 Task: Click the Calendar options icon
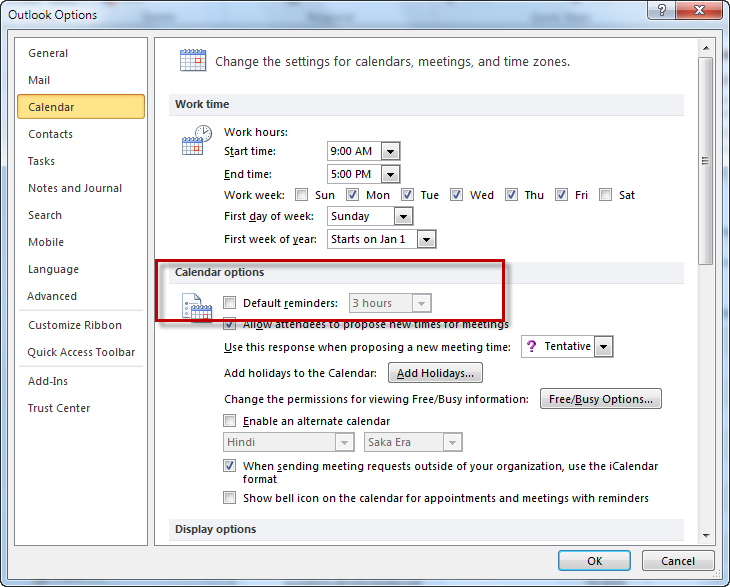(196, 307)
